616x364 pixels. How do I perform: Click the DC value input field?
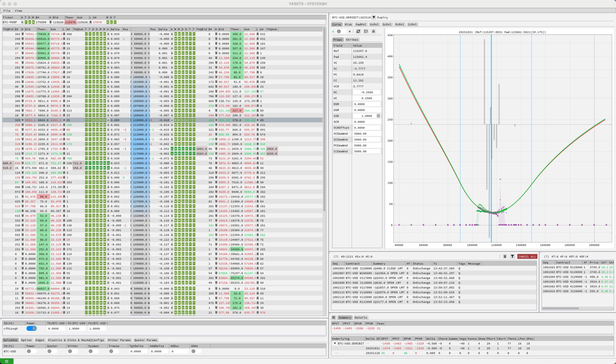[366, 92]
